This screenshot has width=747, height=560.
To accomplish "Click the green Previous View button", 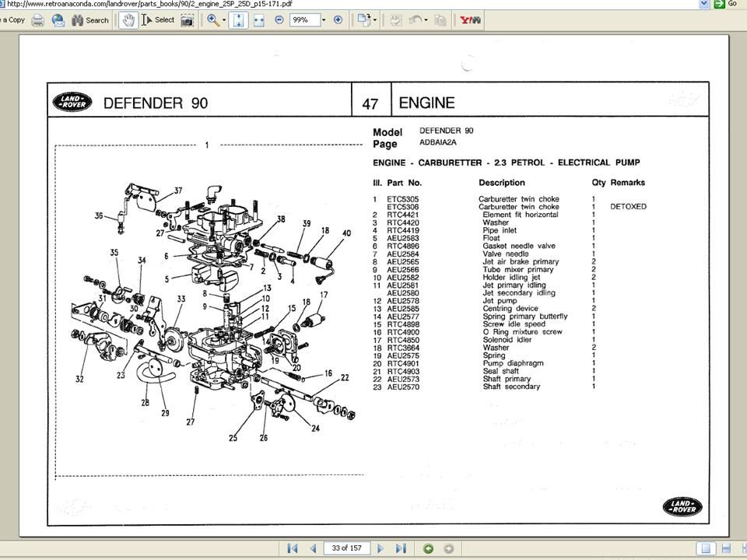I will (428, 548).
